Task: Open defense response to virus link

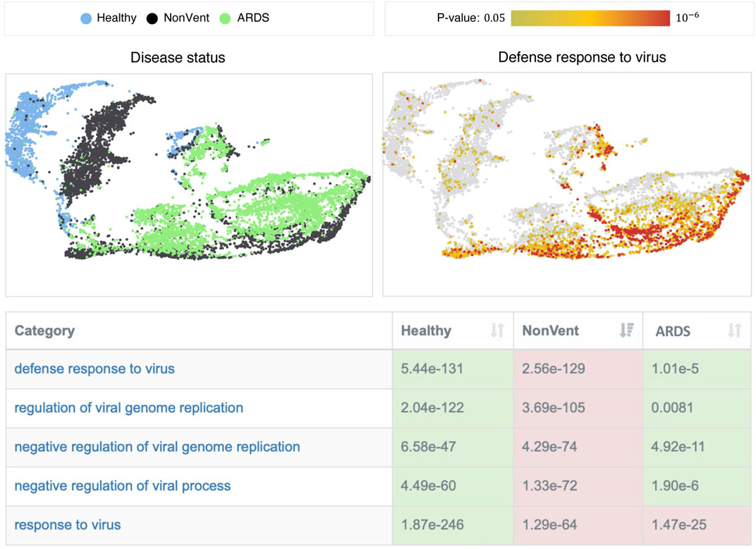Action: point(94,369)
